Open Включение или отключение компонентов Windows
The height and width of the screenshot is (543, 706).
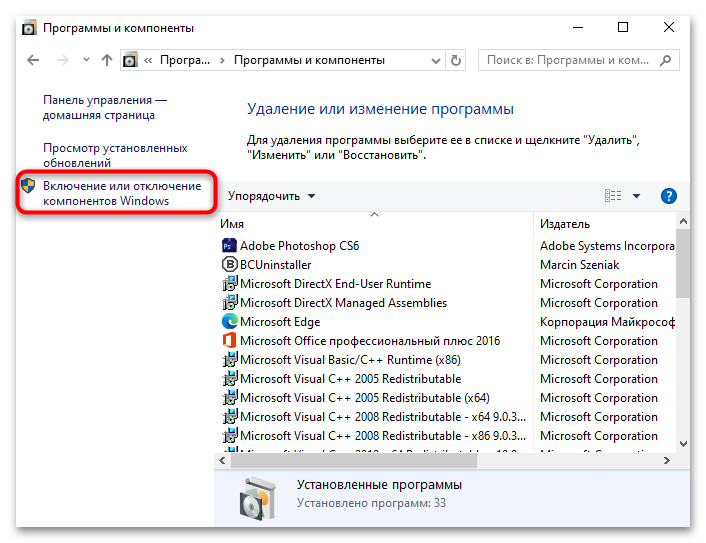tap(122, 193)
